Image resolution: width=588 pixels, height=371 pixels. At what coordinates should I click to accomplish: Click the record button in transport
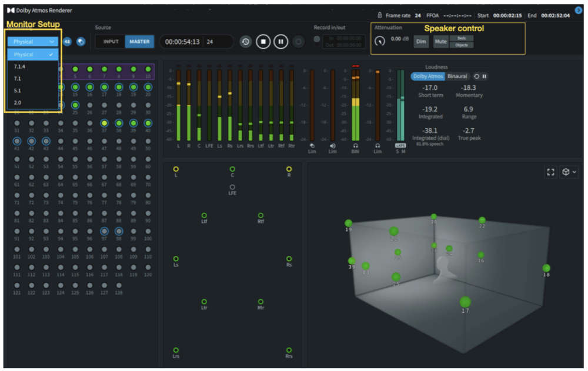point(299,42)
